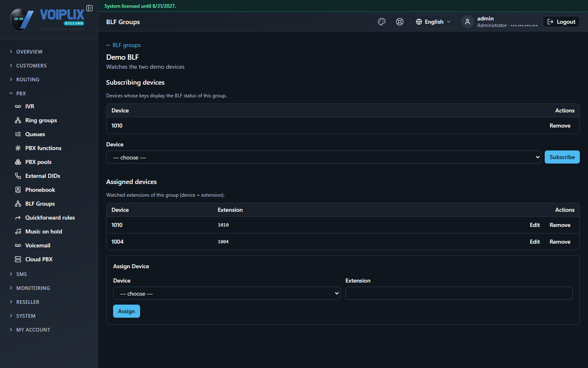The image size is (588, 368).
Task: Click the Ring groups icon
Action: point(18,120)
